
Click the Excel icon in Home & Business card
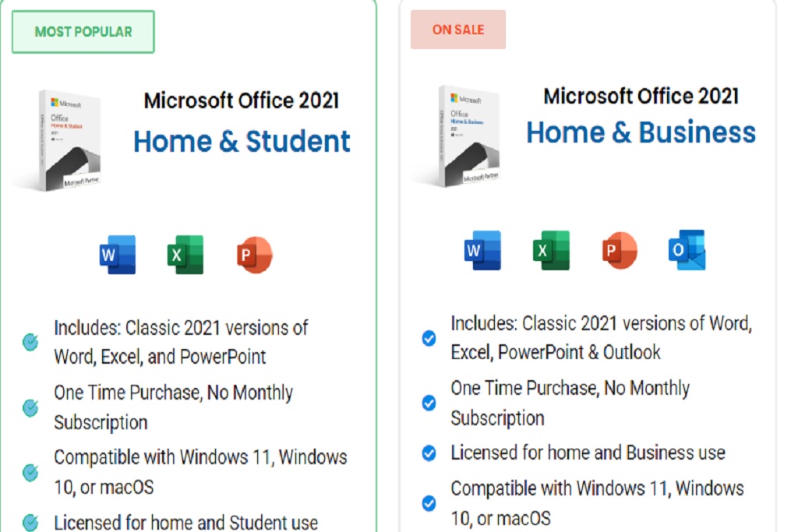551,250
